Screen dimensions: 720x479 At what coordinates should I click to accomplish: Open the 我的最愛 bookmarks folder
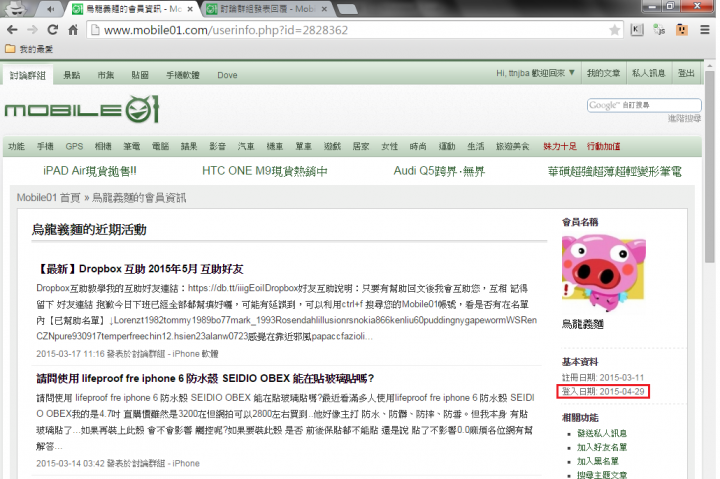(29, 49)
